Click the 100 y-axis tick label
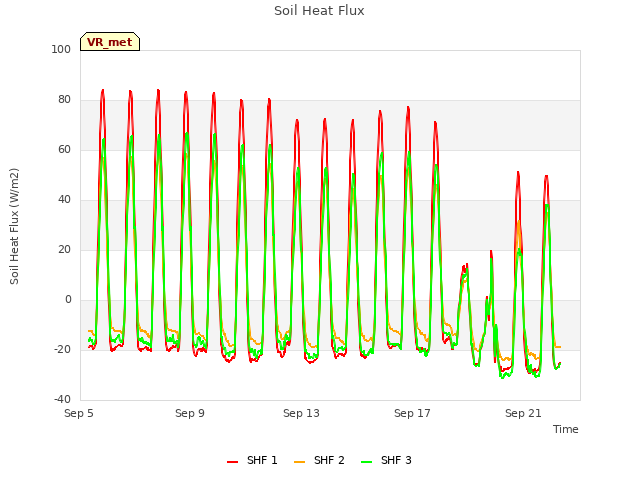This screenshot has height=480, width=640. [x=61, y=49]
